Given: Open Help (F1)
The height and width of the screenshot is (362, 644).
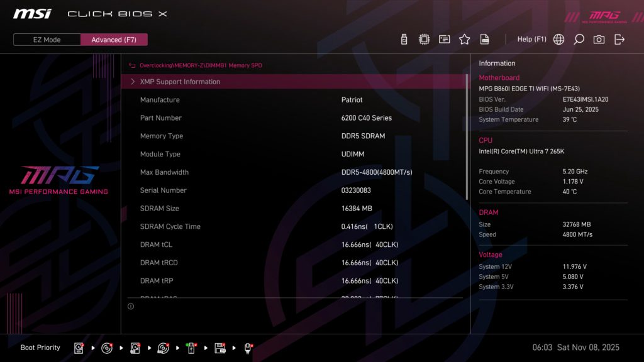Looking at the screenshot, I should click(x=532, y=38).
